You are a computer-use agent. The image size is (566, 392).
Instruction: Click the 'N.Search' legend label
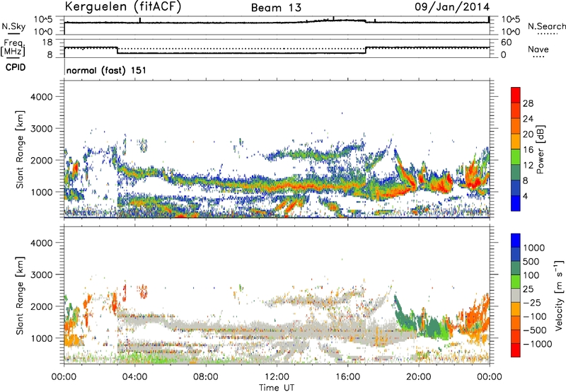click(x=546, y=26)
